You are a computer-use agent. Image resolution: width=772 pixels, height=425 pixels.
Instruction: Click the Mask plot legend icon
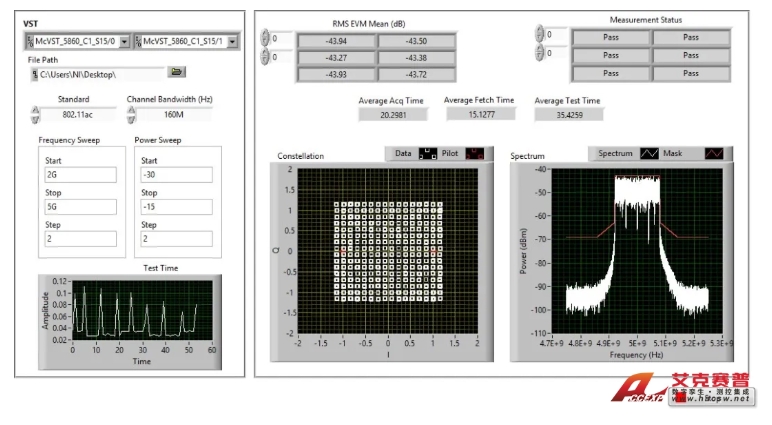coord(713,154)
